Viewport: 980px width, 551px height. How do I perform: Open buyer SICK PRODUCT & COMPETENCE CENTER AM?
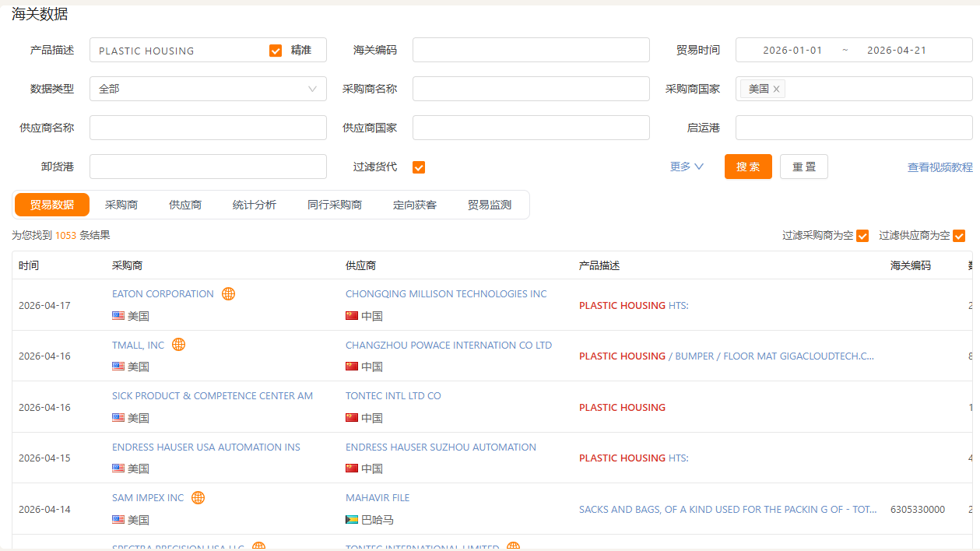tap(213, 395)
